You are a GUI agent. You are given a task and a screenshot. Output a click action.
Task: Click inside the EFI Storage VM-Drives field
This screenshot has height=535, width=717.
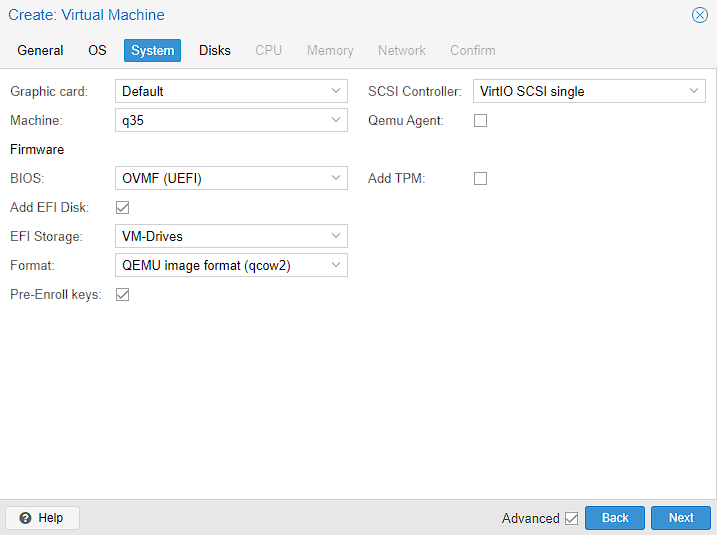click(220, 237)
